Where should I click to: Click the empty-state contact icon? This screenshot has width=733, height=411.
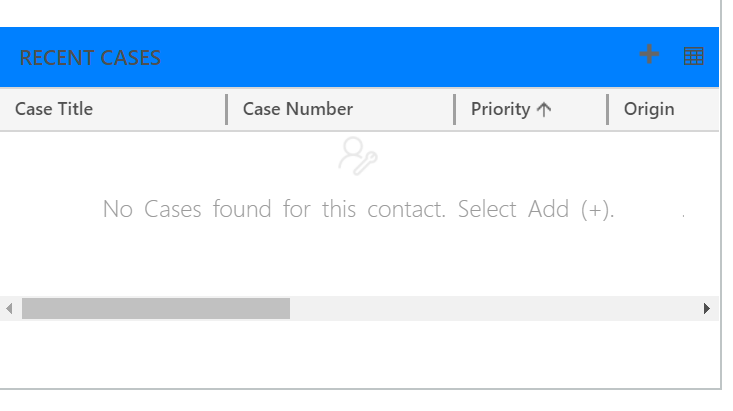[358, 156]
